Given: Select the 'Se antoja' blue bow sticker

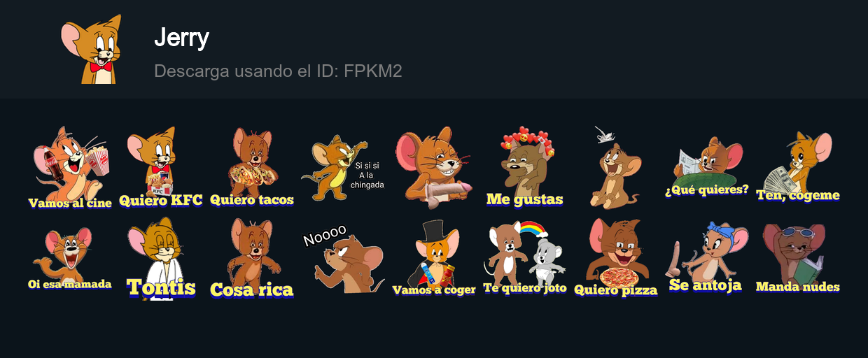Looking at the screenshot, I should pyautogui.click(x=707, y=259).
